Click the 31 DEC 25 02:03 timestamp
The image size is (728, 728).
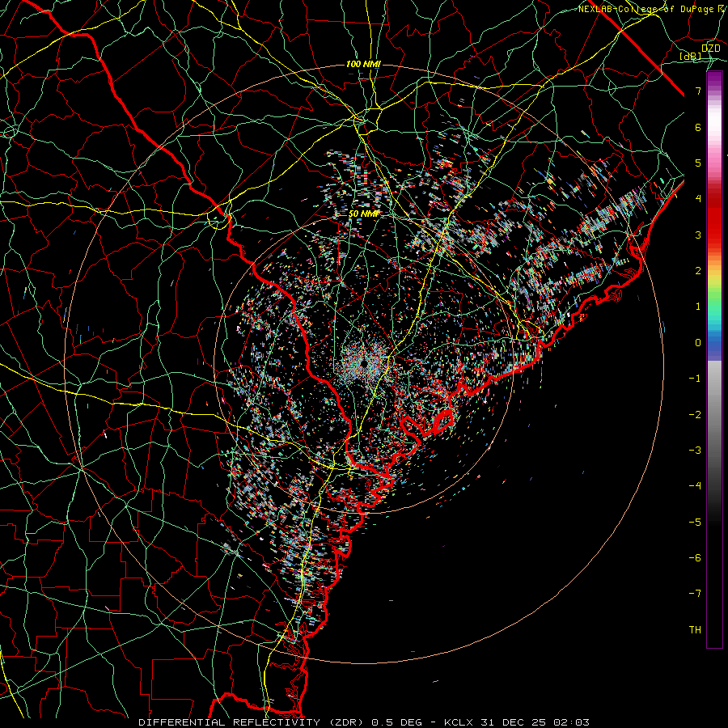click(534, 722)
